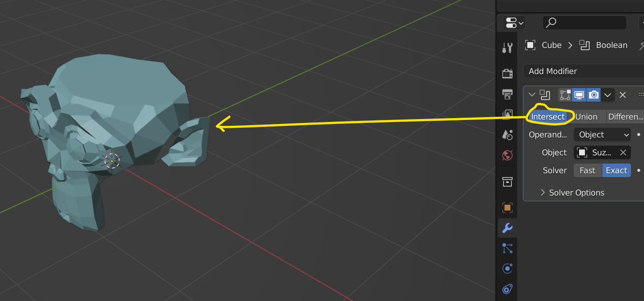The image size is (644, 301).
Task: Click the Cube object icon in breadcrumb
Action: 530,45
